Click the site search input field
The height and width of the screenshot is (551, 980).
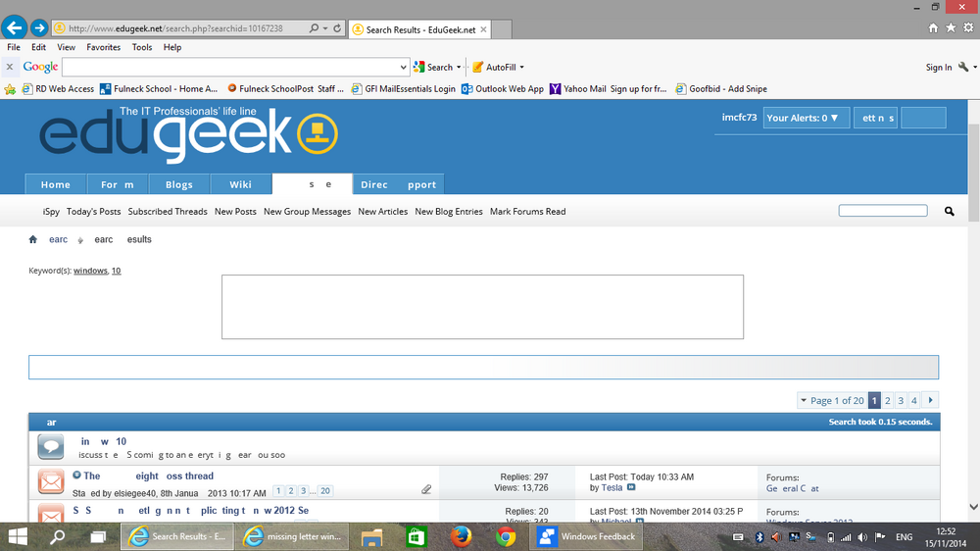point(883,211)
